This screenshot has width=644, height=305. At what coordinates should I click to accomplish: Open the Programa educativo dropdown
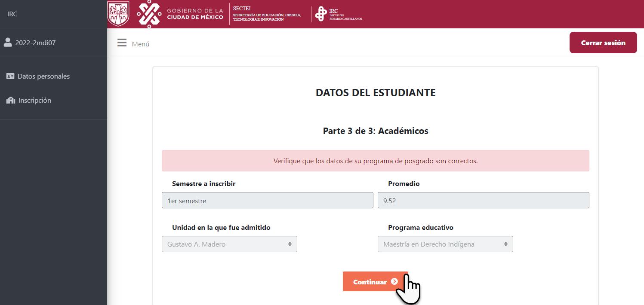pyautogui.click(x=445, y=244)
